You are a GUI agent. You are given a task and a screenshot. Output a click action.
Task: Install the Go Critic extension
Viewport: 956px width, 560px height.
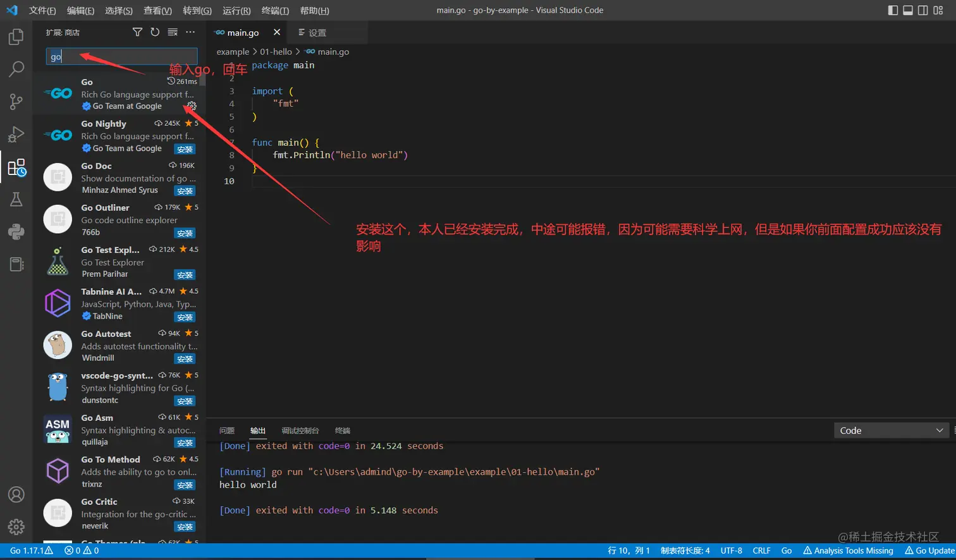coord(185,527)
